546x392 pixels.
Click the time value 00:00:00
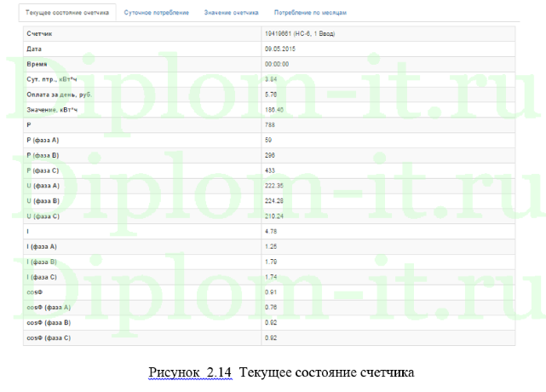(277, 64)
